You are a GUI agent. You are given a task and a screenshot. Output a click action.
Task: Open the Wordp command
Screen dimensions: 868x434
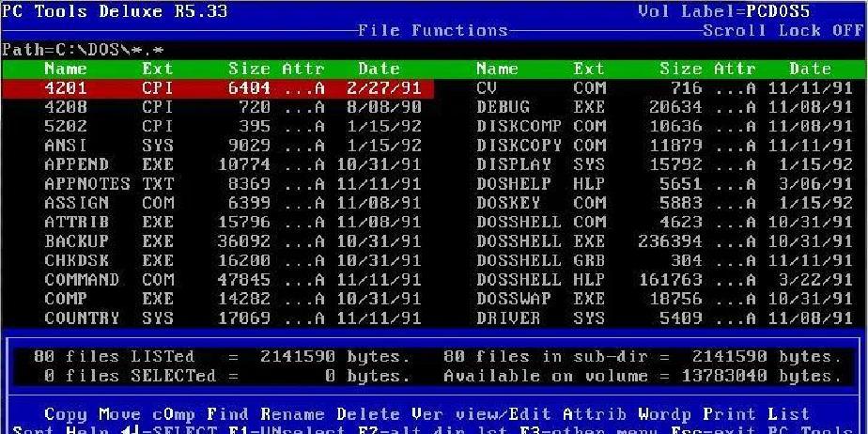click(664, 413)
